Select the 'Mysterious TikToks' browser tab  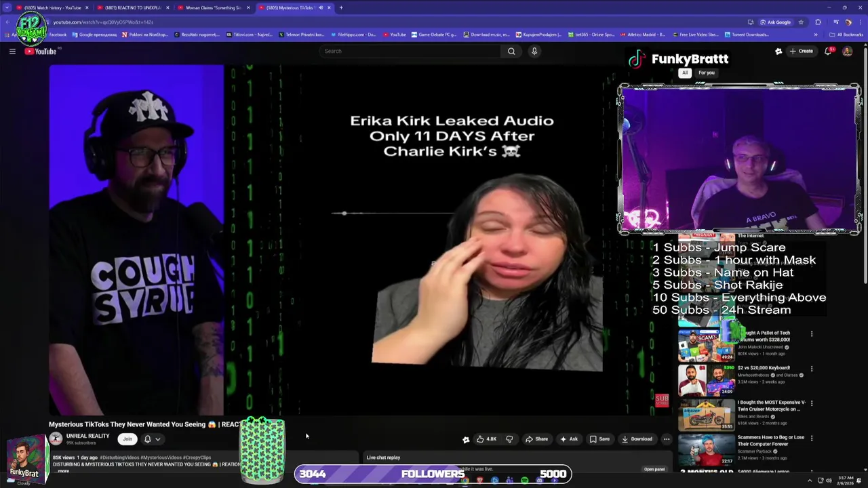click(294, 7)
